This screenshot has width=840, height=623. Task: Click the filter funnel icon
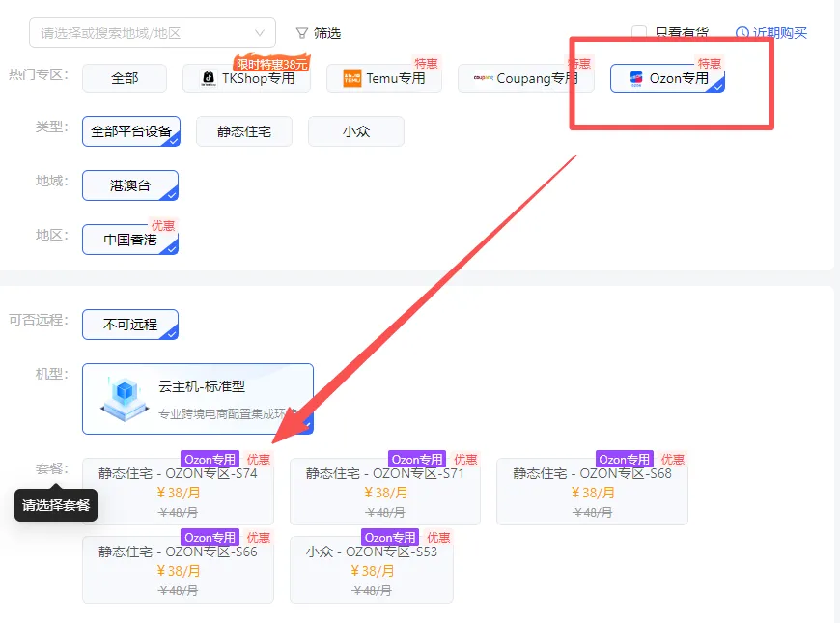tap(301, 33)
